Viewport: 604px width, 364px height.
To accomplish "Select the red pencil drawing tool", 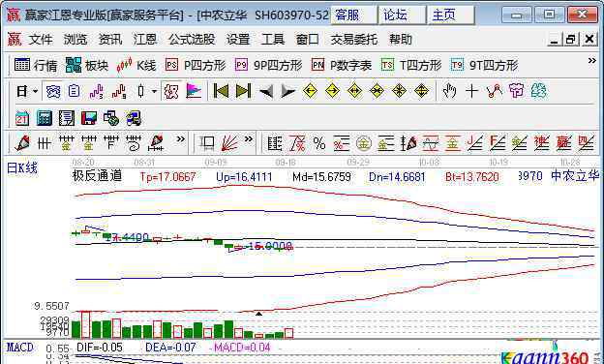I will 22,143.
